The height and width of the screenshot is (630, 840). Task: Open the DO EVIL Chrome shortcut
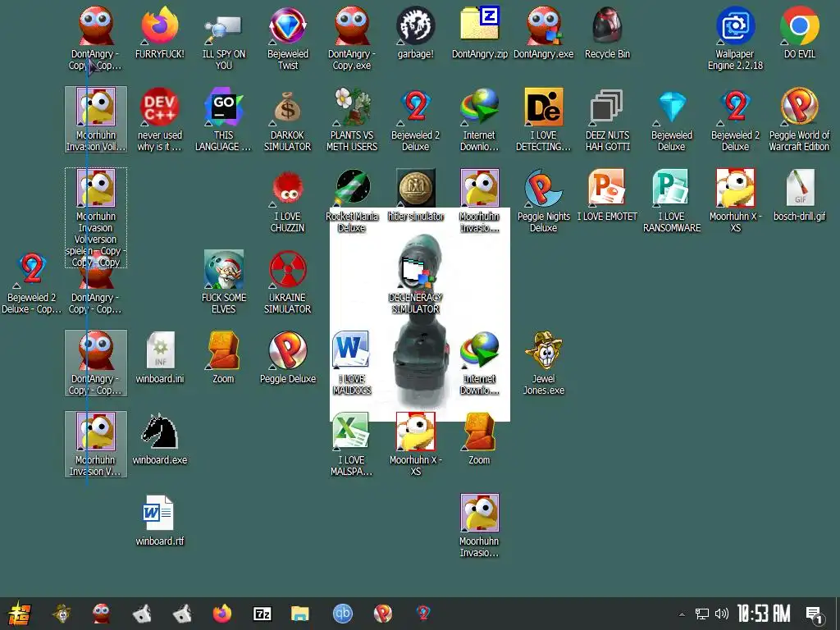pyautogui.click(x=799, y=33)
